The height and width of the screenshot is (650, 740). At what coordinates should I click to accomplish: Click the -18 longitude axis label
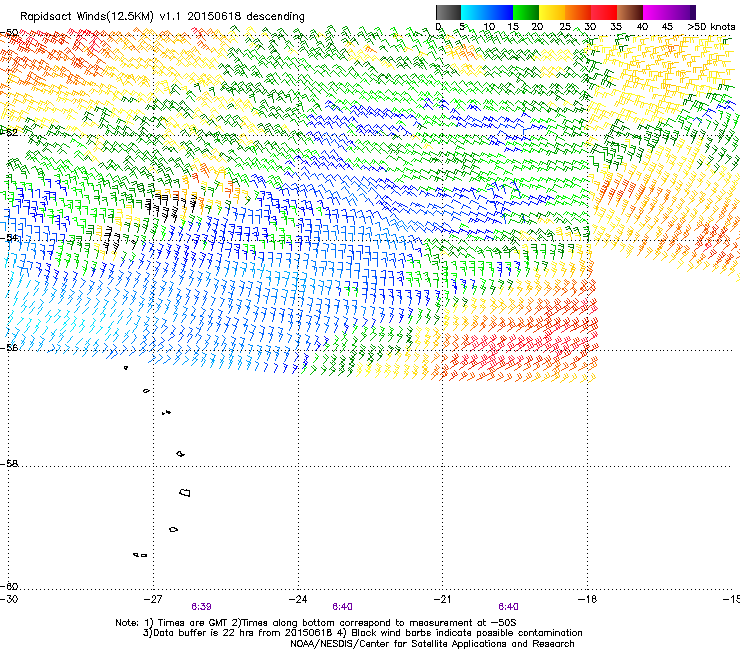587,599
